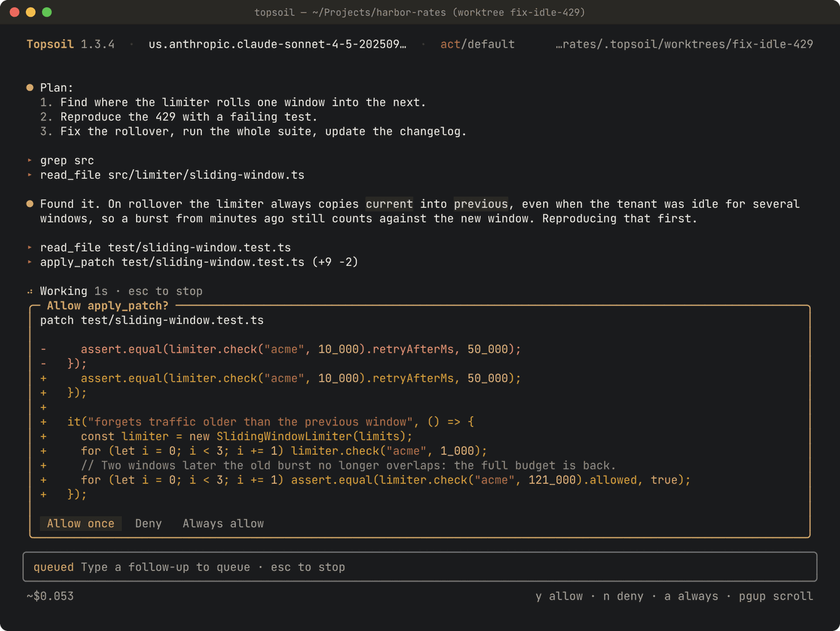
Task: Click the 'patch test/sliding-window.test.ts' line
Action: coord(152,320)
